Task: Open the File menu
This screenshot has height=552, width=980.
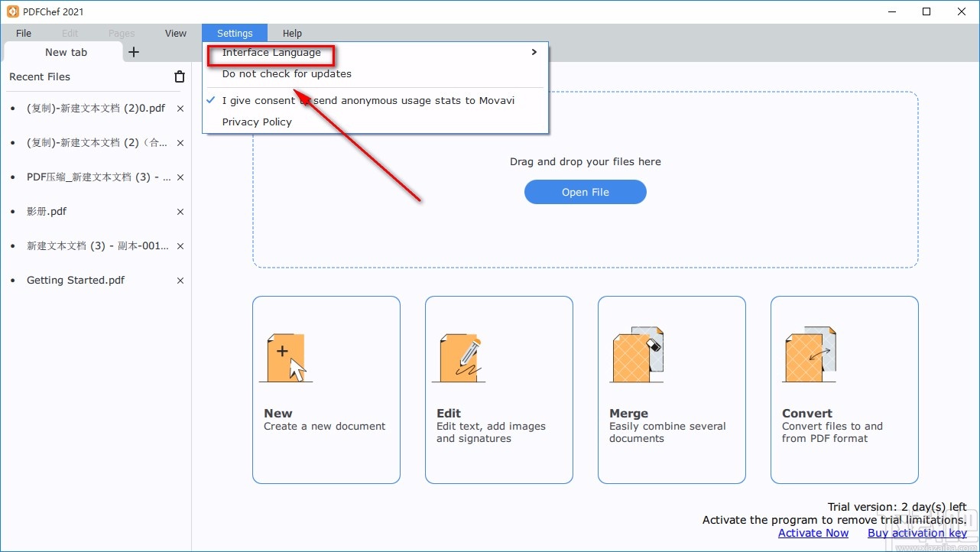Action: [24, 33]
